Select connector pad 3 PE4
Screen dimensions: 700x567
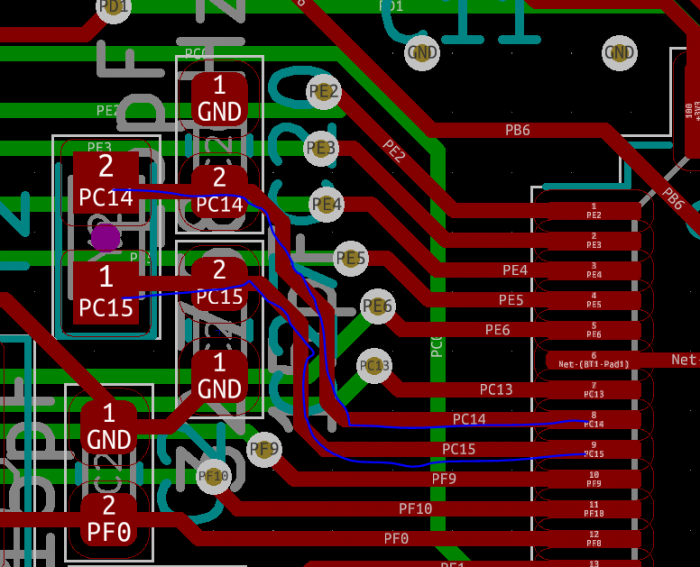coord(594,271)
